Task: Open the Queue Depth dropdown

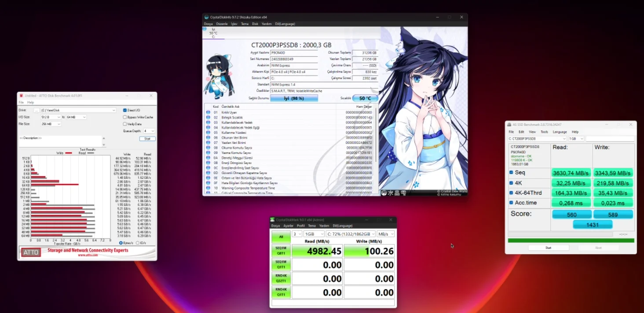Action: pyautogui.click(x=149, y=131)
